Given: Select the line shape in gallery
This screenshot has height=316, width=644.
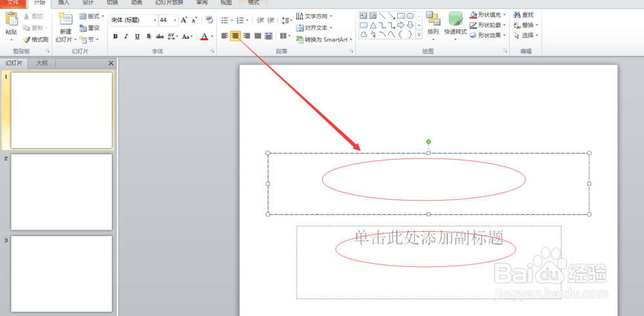Looking at the screenshot, I should point(383,15).
